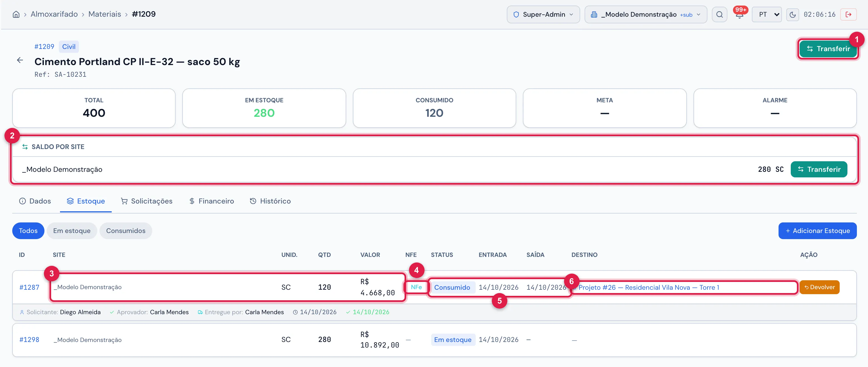Switch to the Estoque tab
This screenshot has width=868, height=367.
pyautogui.click(x=86, y=201)
